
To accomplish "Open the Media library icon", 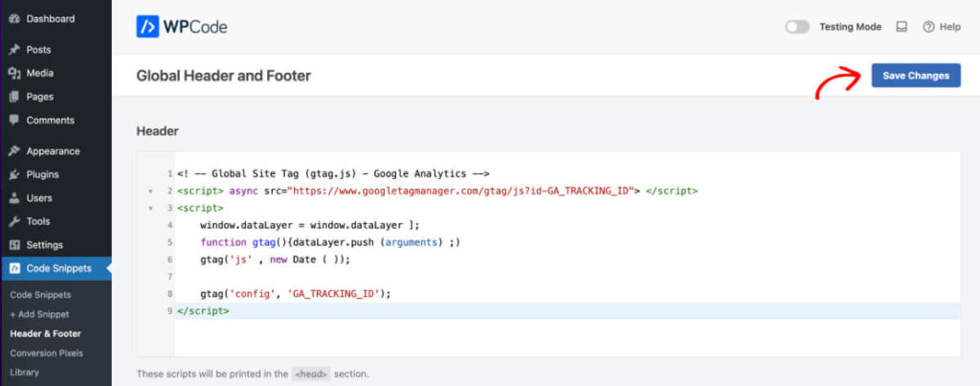I will pyautogui.click(x=14, y=73).
